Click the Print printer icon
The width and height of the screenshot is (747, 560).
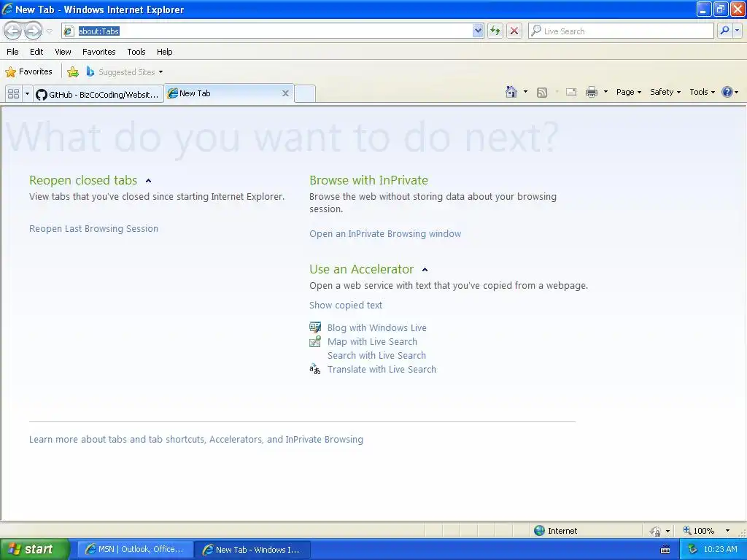point(591,92)
